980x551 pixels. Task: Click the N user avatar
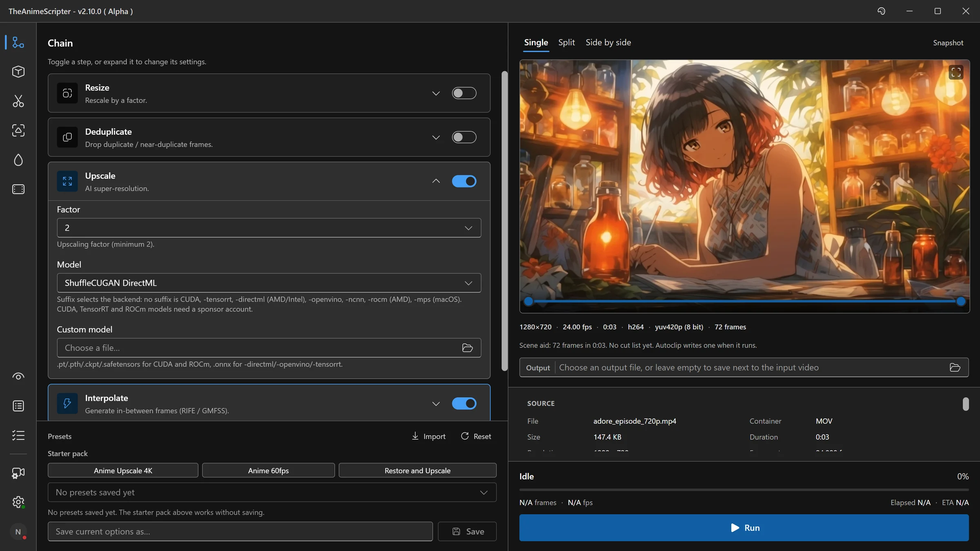pyautogui.click(x=18, y=532)
